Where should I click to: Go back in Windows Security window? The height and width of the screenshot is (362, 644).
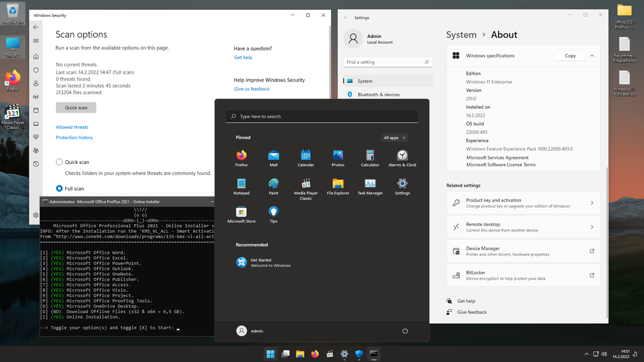point(36,27)
